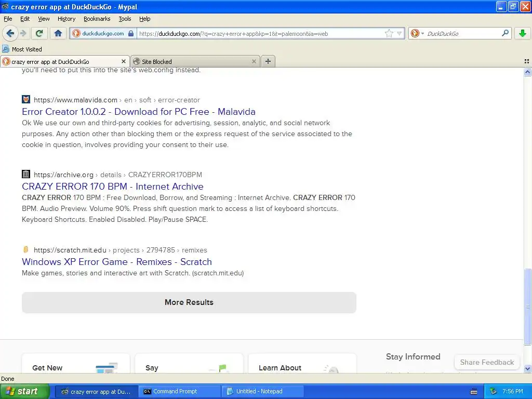Open the Tools menu
The height and width of the screenshot is (399, 532).
125,19
